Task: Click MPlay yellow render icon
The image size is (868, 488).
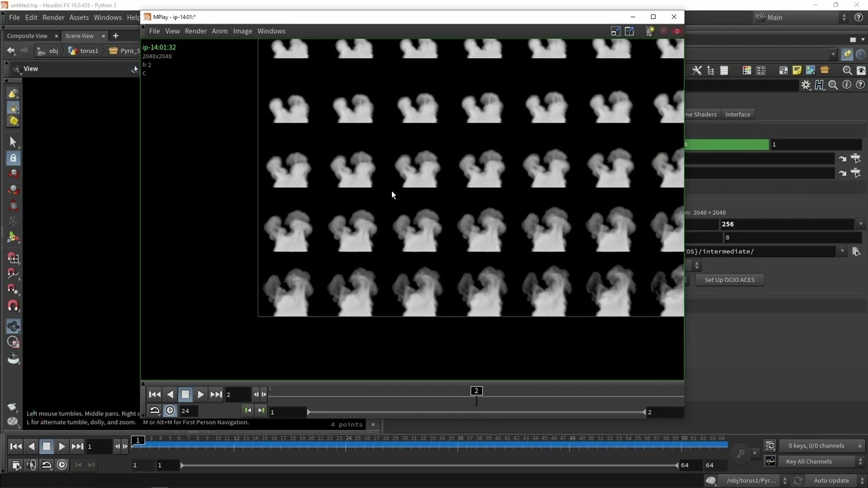Action: 650,31
